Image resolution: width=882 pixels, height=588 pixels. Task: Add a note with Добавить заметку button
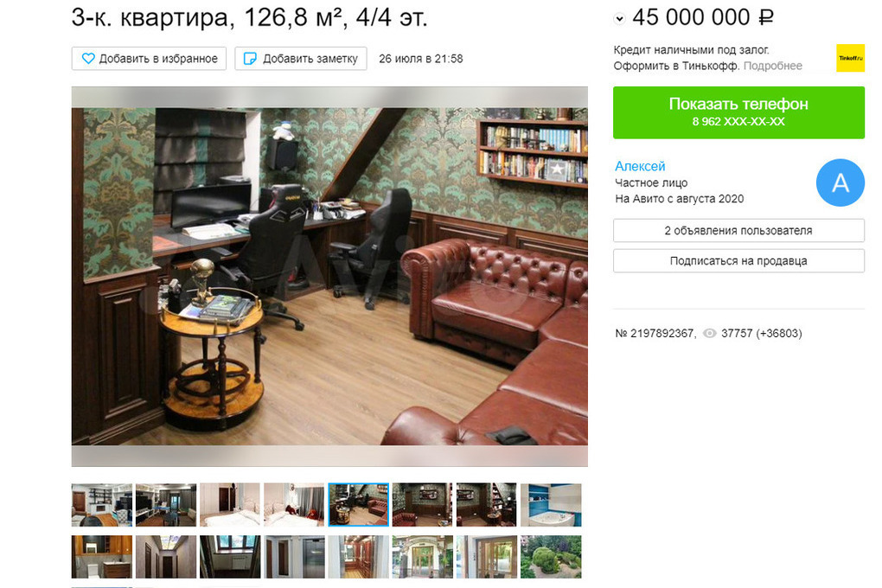(x=301, y=59)
